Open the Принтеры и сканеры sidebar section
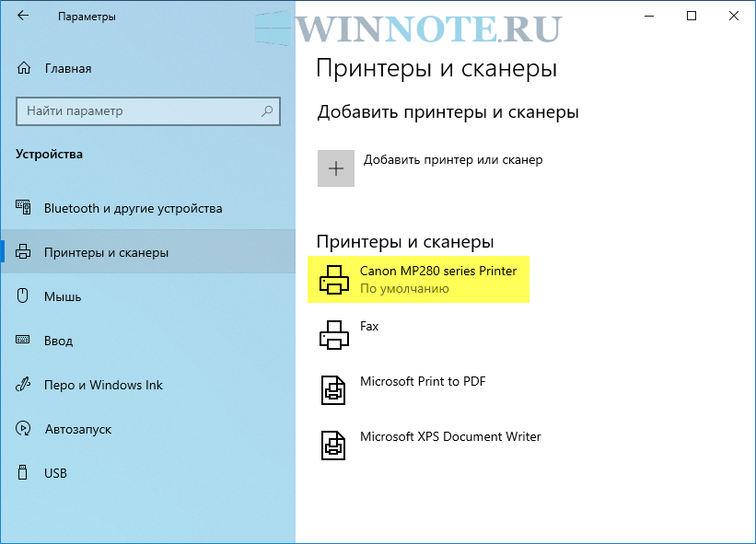The width and height of the screenshot is (756, 544). tap(106, 252)
